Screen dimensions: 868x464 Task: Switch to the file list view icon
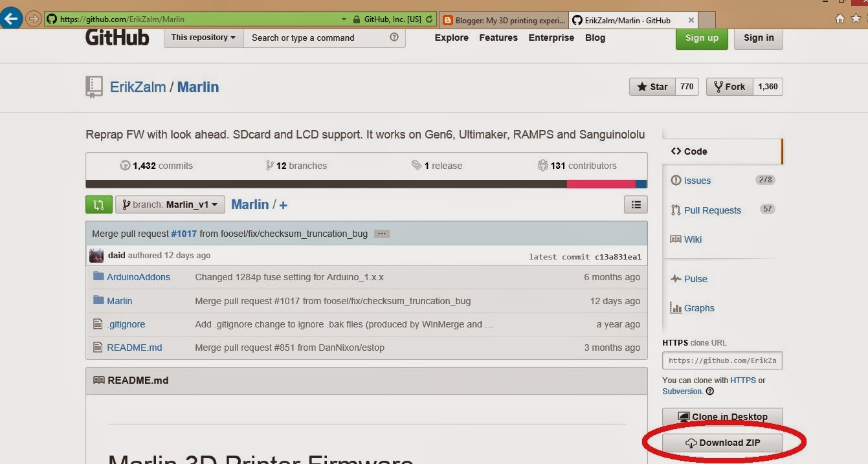(x=635, y=204)
